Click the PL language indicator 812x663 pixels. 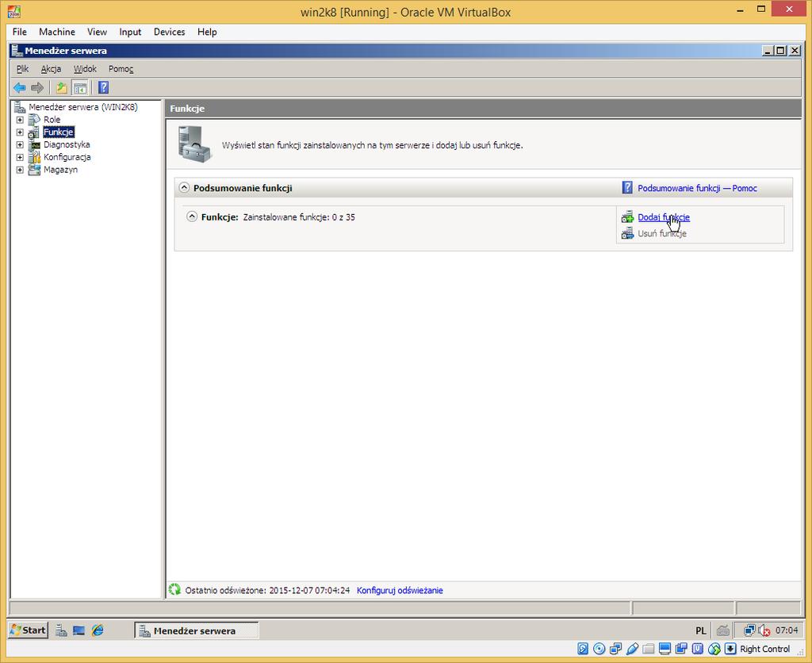(701, 630)
